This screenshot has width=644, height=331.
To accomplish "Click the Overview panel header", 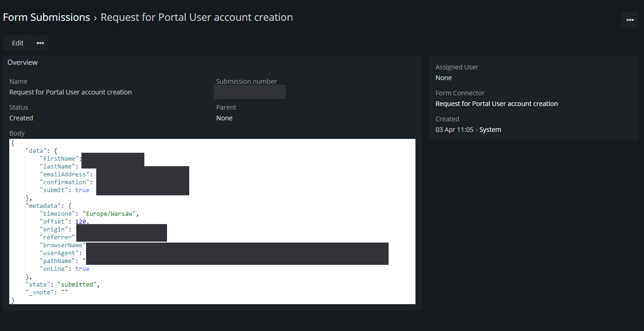I will click(x=23, y=62).
